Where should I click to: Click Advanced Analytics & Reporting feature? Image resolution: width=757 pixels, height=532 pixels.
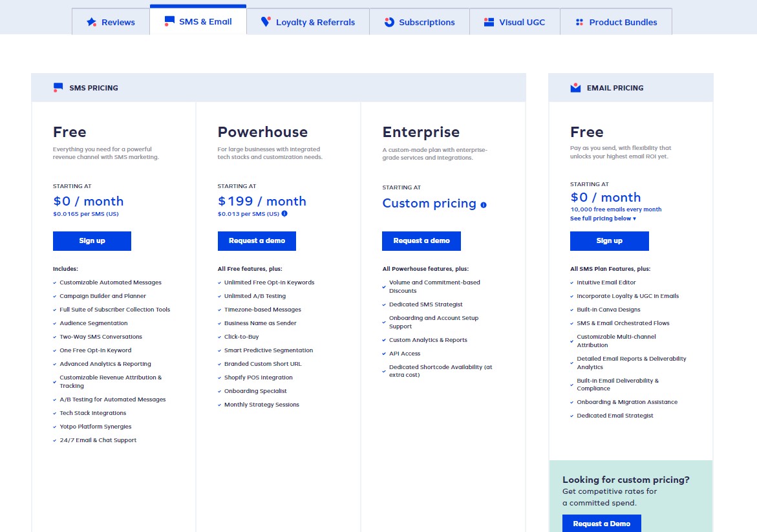105,364
